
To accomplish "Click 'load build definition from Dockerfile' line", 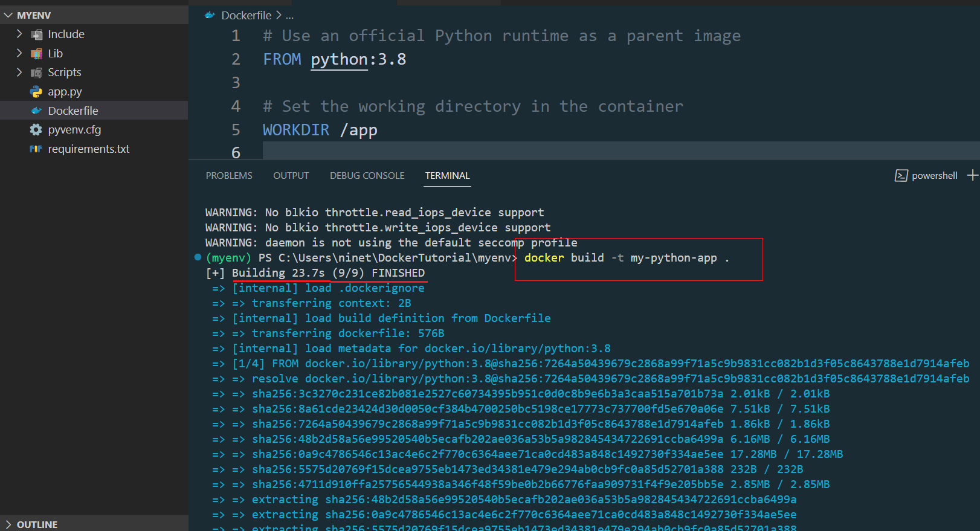I will click(381, 318).
